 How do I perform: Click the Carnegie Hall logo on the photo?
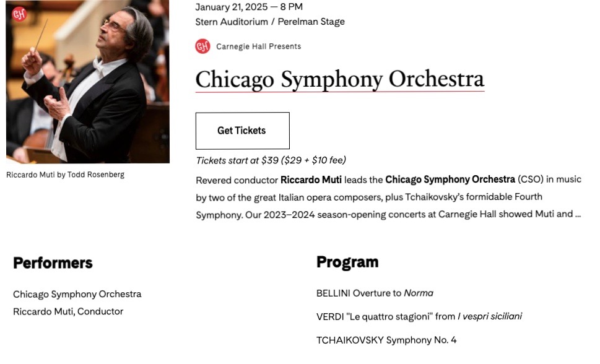20,14
